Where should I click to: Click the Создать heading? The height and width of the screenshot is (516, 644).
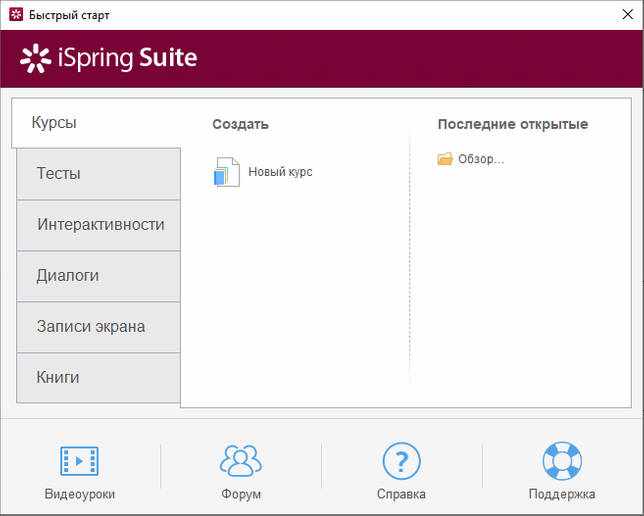coord(240,124)
